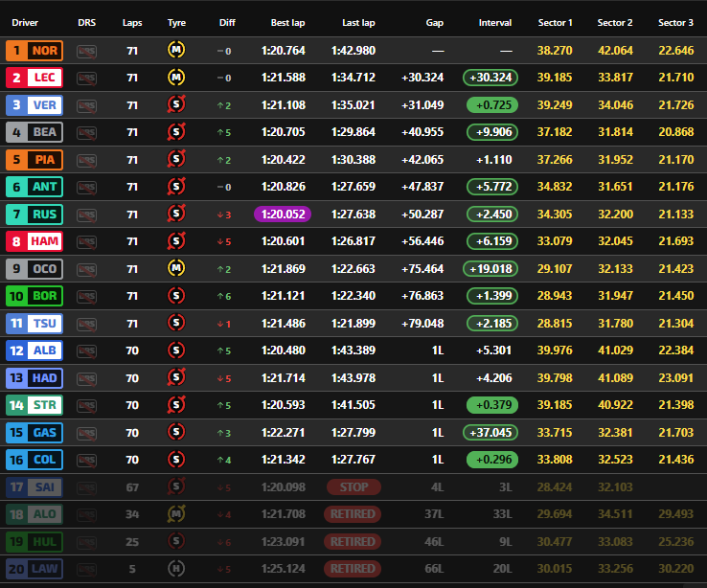Click the DRS indicator for LEC
The width and height of the screenshot is (707, 588).
[87, 78]
